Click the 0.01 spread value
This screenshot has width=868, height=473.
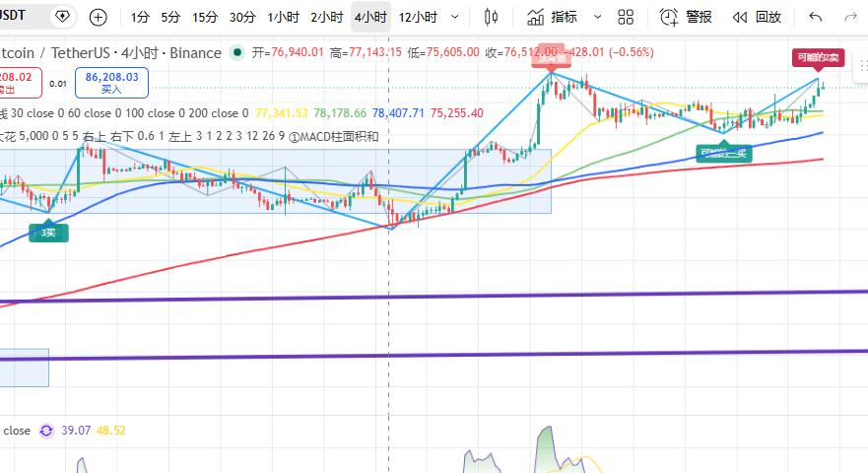(x=57, y=84)
